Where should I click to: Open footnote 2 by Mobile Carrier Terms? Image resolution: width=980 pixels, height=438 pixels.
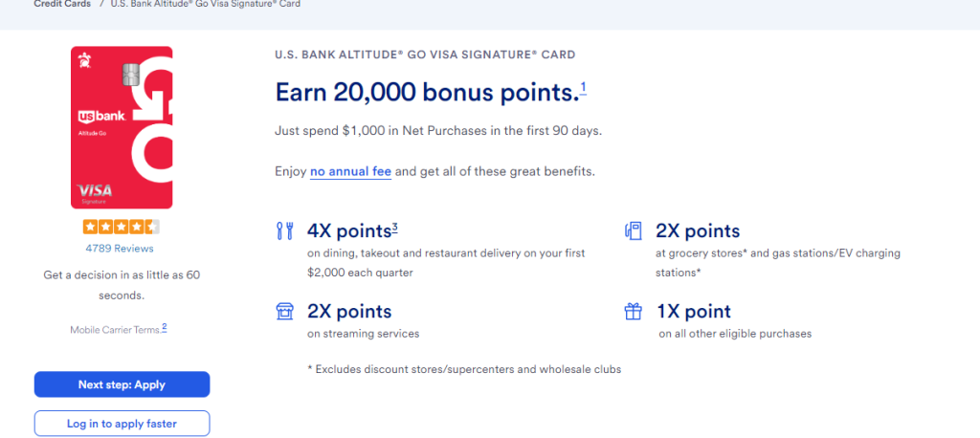[165, 327]
